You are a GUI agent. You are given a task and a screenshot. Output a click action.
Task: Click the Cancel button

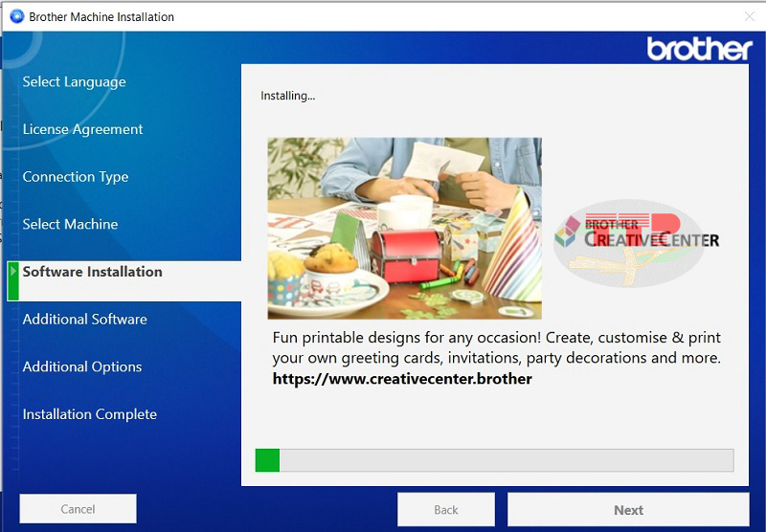tap(78, 509)
